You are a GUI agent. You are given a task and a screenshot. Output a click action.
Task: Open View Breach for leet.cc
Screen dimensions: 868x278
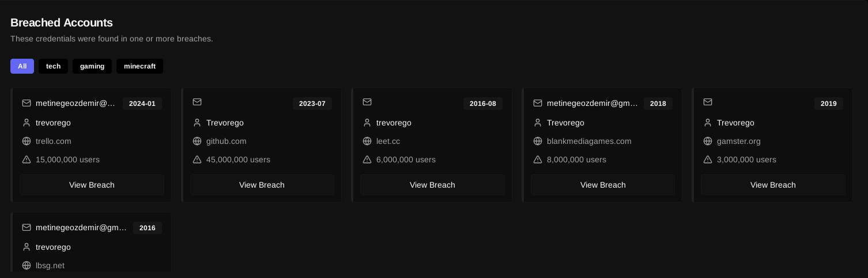[432, 185]
